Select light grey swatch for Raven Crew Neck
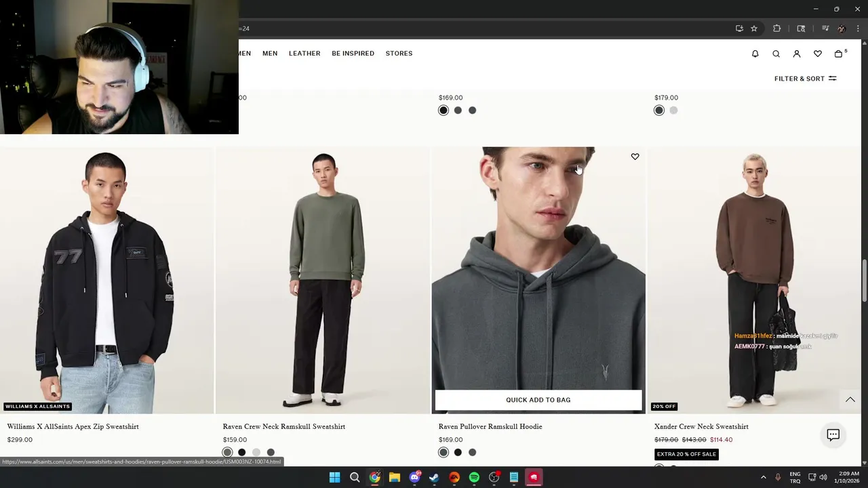 click(256, 452)
